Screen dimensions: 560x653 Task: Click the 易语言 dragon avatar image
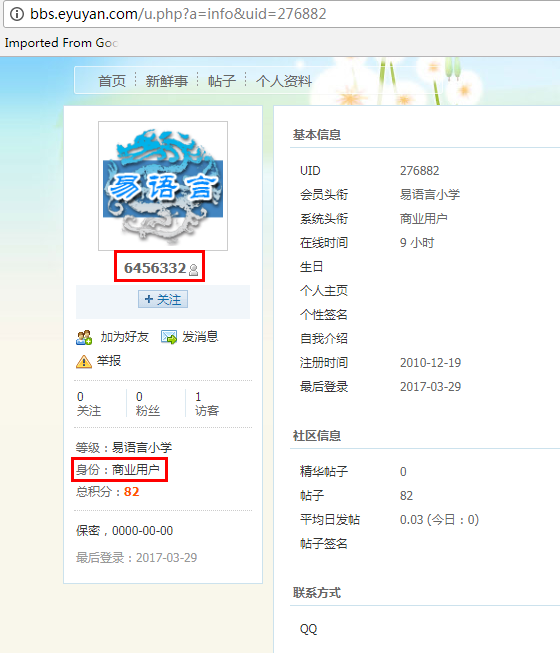pos(163,186)
